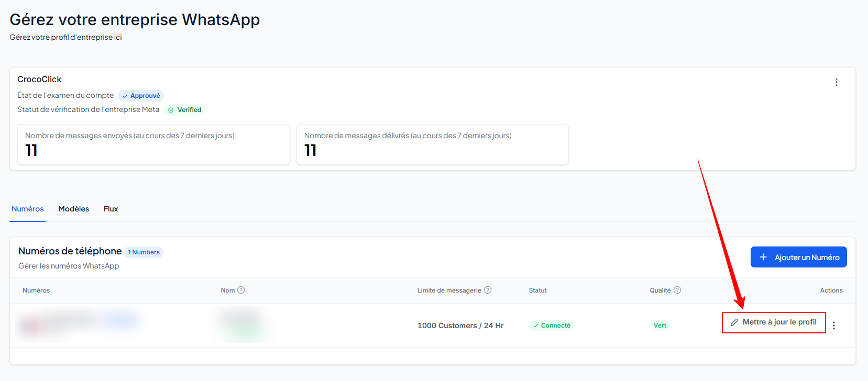Click the plus icon in Ajouter un Numéro
The width and height of the screenshot is (868, 381).
763,257
